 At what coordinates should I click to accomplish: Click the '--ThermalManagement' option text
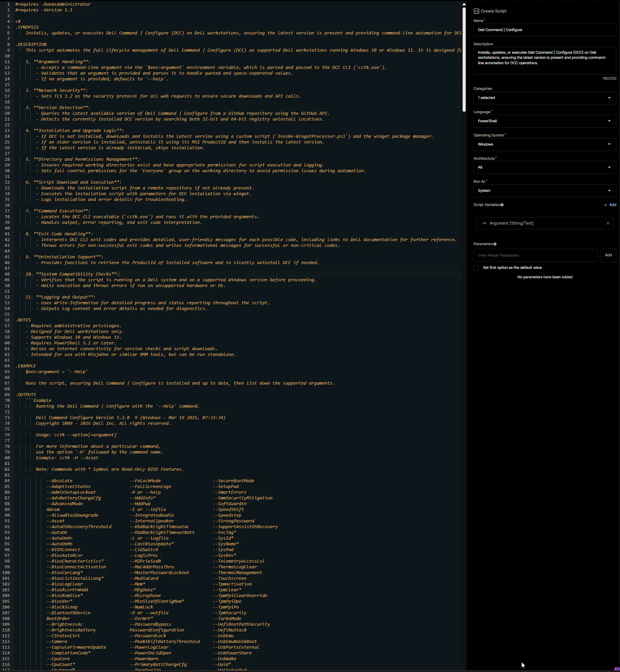[237, 573]
